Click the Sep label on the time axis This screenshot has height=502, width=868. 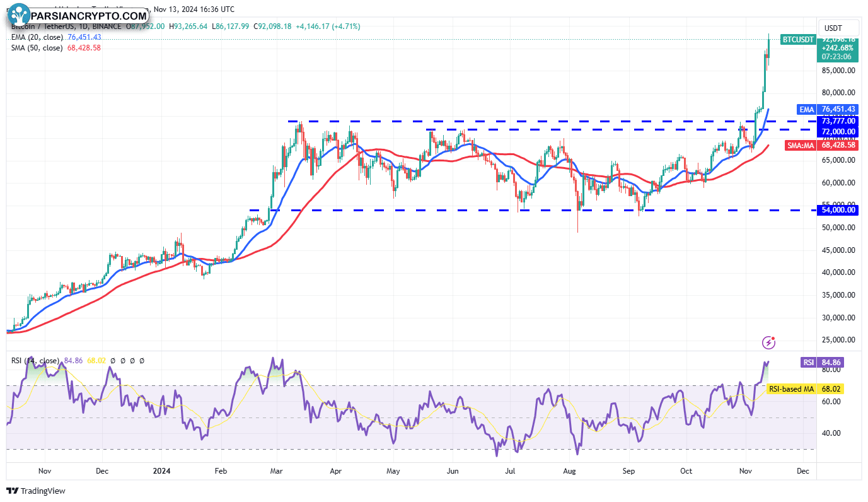click(628, 471)
